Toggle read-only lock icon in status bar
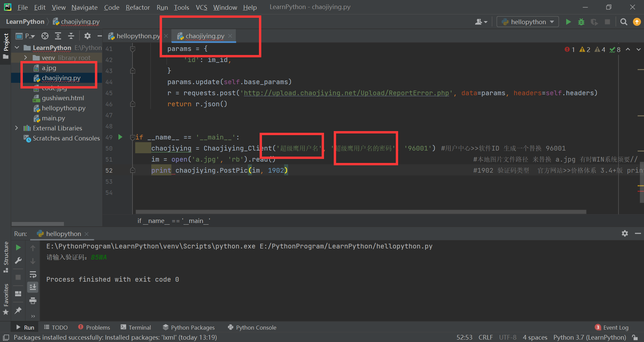The image size is (644, 342). 635,337
